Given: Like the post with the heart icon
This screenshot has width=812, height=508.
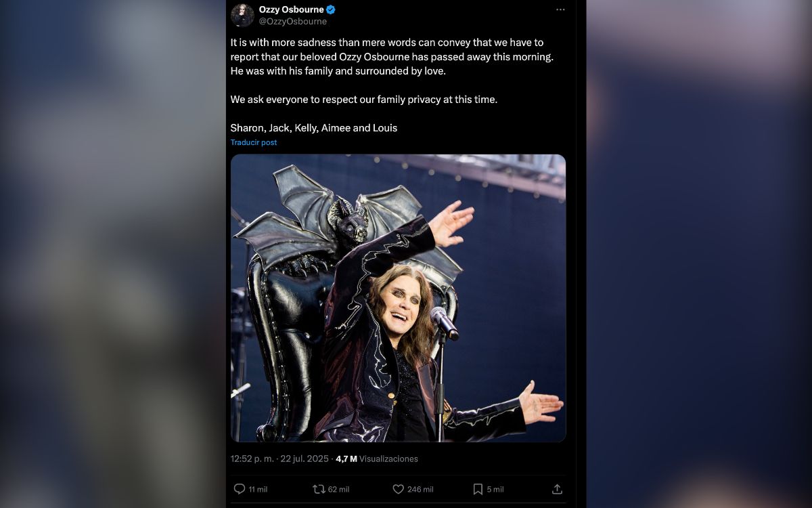Looking at the screenshot, I should (x=398, y=489).
